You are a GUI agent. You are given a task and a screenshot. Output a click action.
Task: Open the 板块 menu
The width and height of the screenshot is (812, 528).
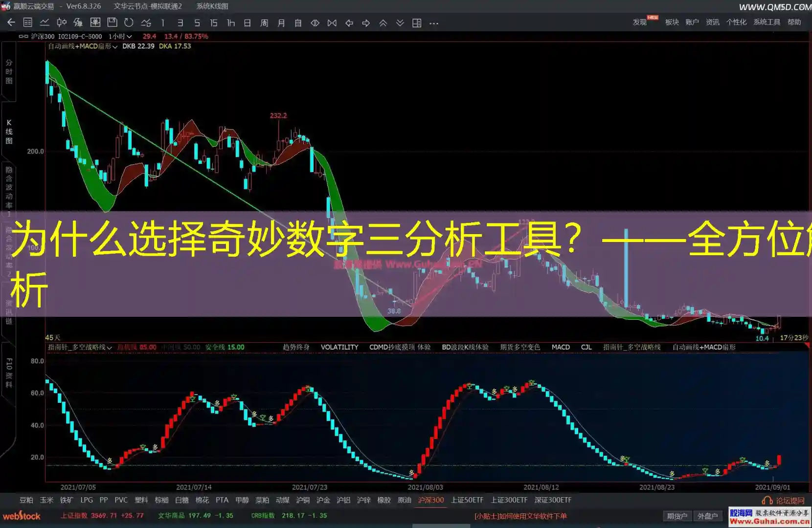(672, 22)
